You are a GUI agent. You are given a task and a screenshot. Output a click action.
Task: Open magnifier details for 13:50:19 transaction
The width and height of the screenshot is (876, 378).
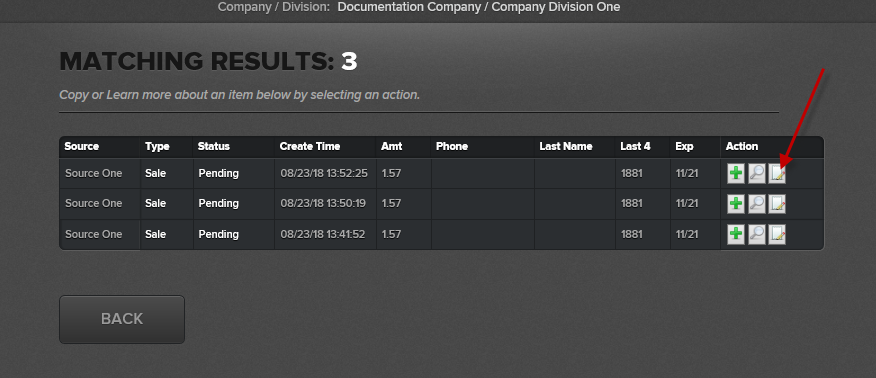756,204
